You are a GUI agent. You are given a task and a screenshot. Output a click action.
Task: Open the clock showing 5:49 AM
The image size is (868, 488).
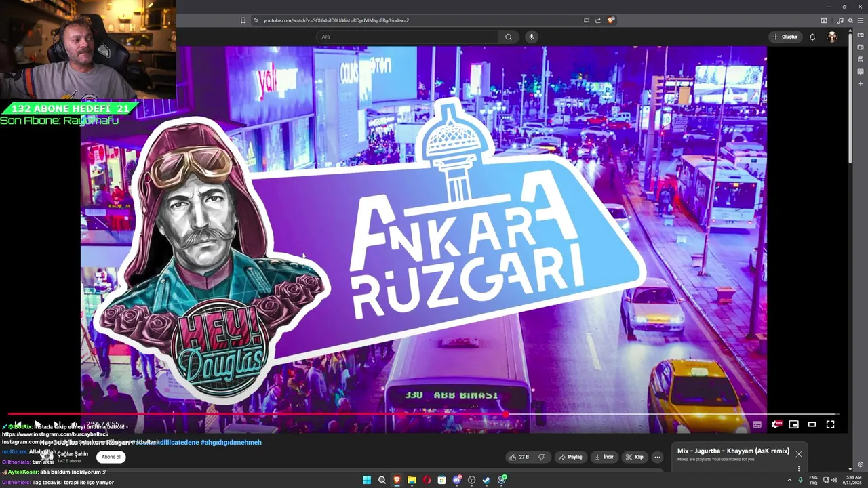click(854, 480)
